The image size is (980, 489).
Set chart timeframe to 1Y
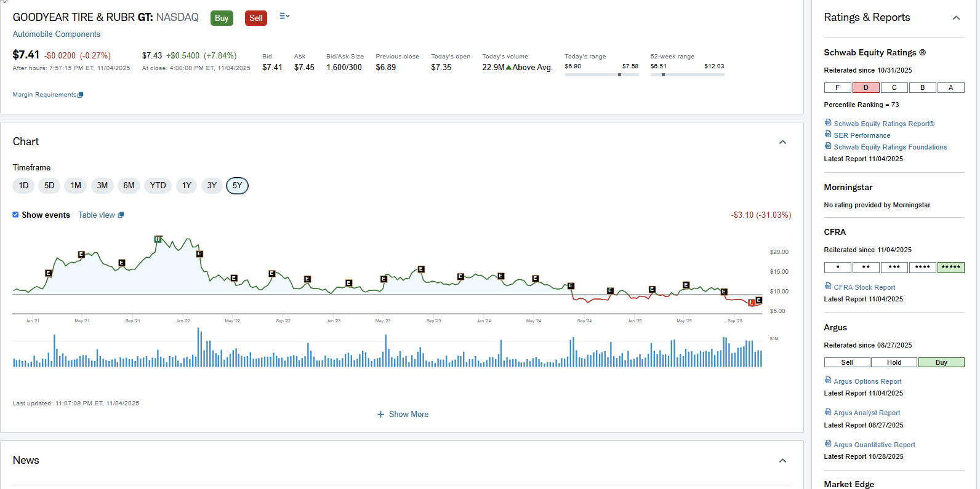pos(187,186)
